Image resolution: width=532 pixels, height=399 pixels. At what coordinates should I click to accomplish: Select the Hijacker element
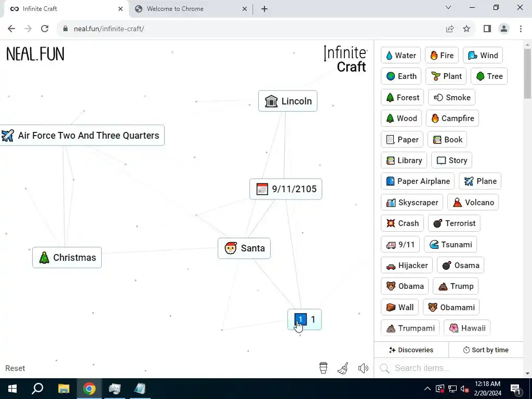click(407, 265)
